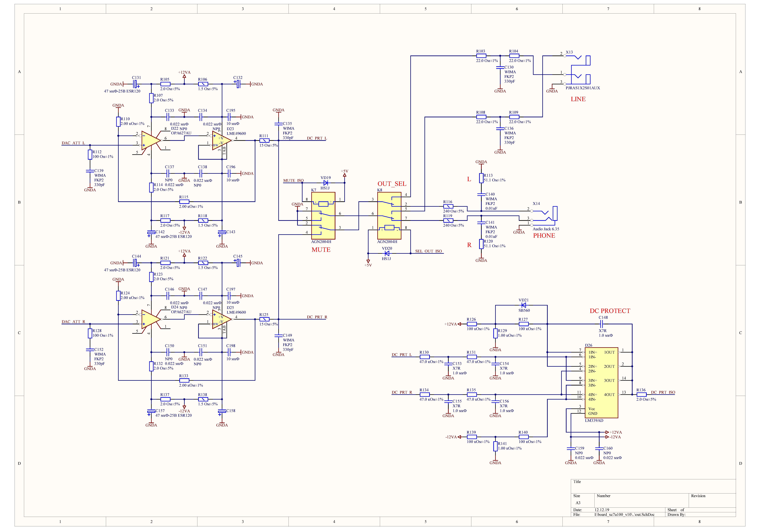
Task: Click the red PHONE label
Action: pos(544,236)
